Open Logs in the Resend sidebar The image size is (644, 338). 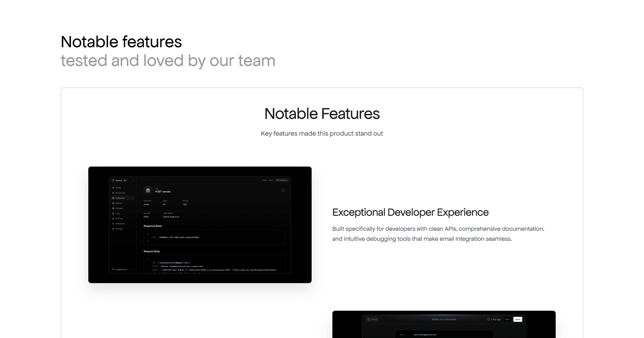(x=118, y=213)
